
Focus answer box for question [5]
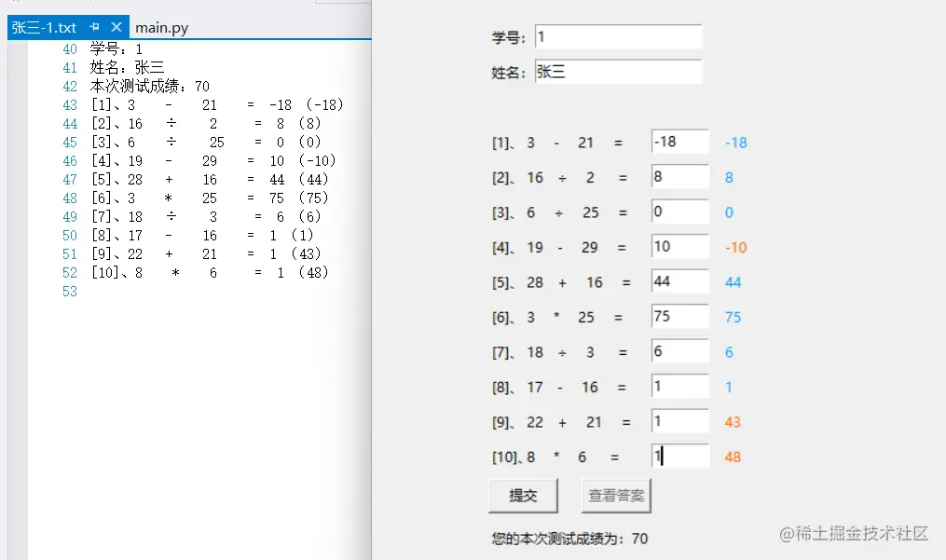[x=680, y=281]
